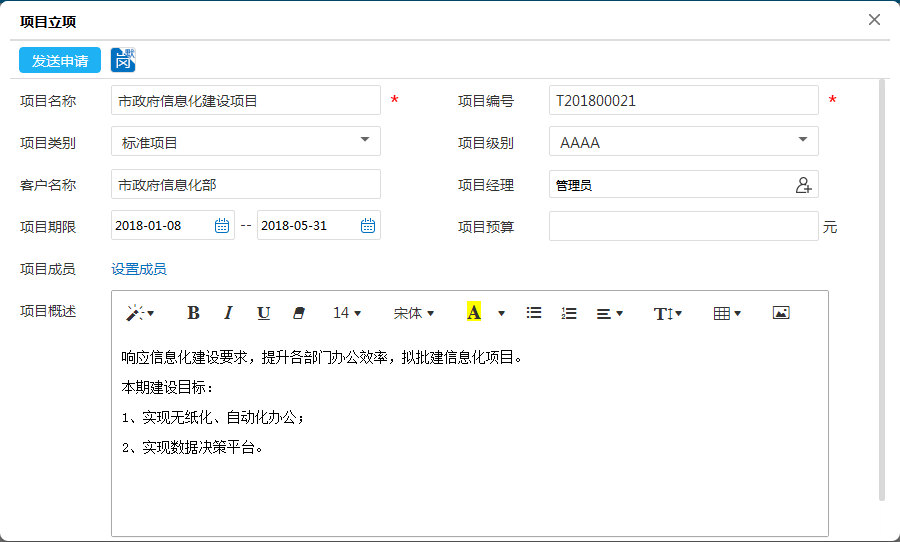Click the eraser clear-format icon

coord(297,313)
